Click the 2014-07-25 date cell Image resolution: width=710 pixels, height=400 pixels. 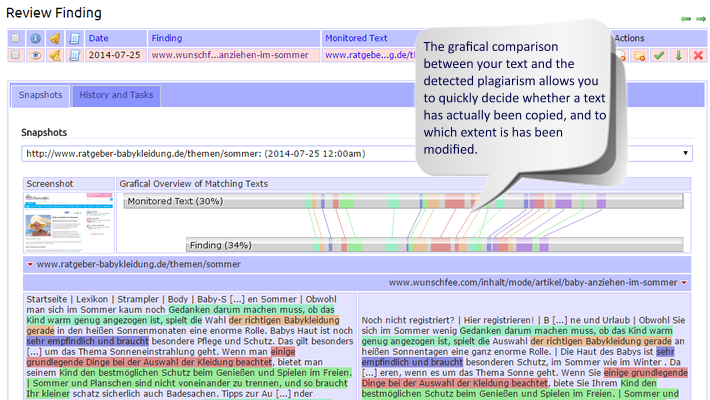point(114,55)
